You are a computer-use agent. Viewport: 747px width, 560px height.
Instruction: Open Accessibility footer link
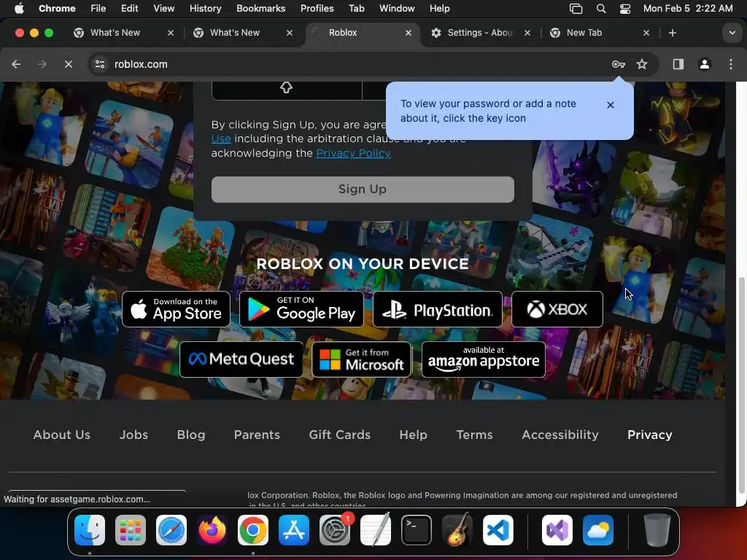(560, 435)
